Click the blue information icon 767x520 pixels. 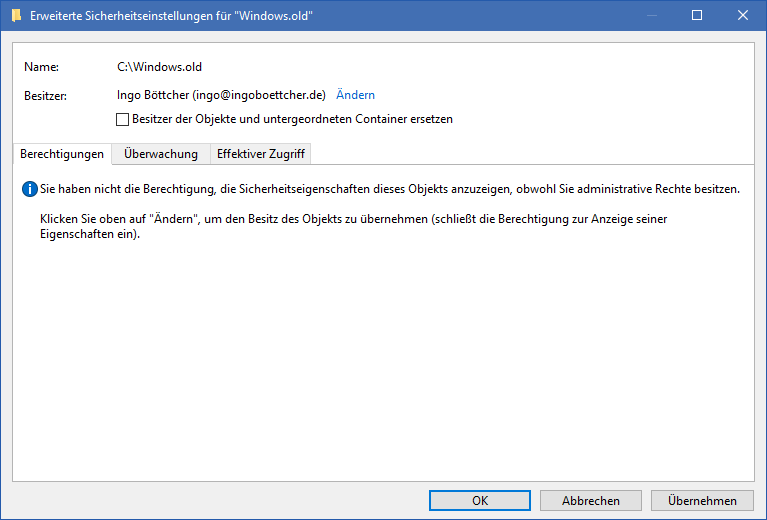pos(30,189)
